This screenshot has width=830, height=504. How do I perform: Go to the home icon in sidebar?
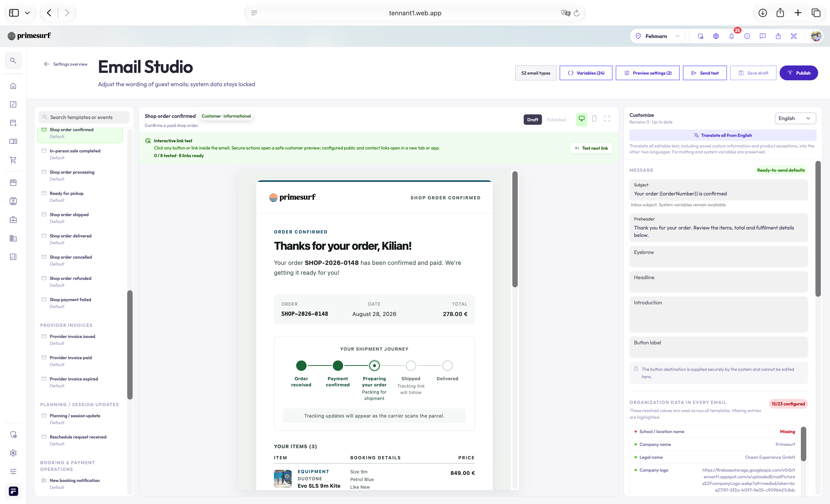click(x=13, y=86)
